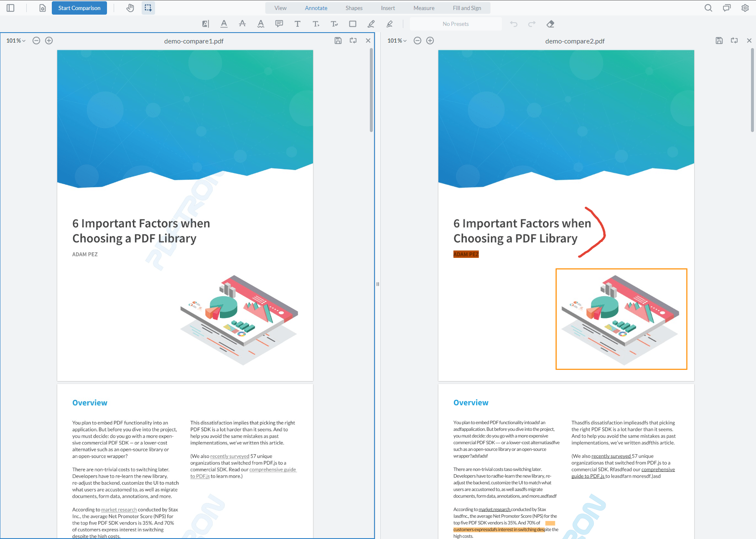Click the undo arrow
Screen dimensions: 756x539
[x=514, y=24]
